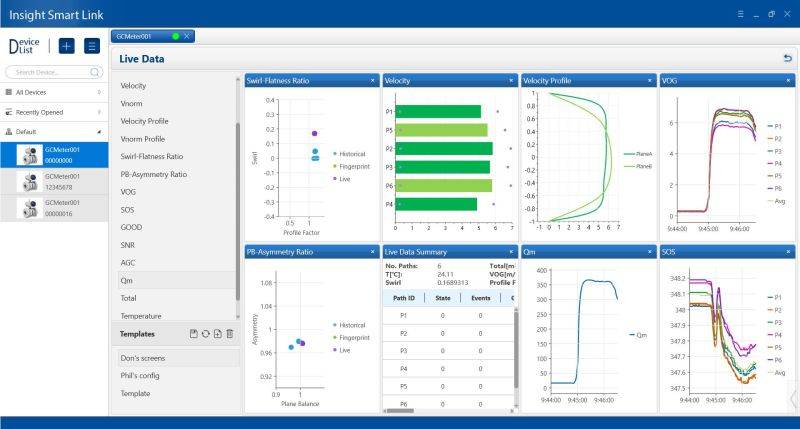The width and height of the screenshot is (800, 429).
Task: Click the back arrow in Live Data header
Action: [787, 59]
